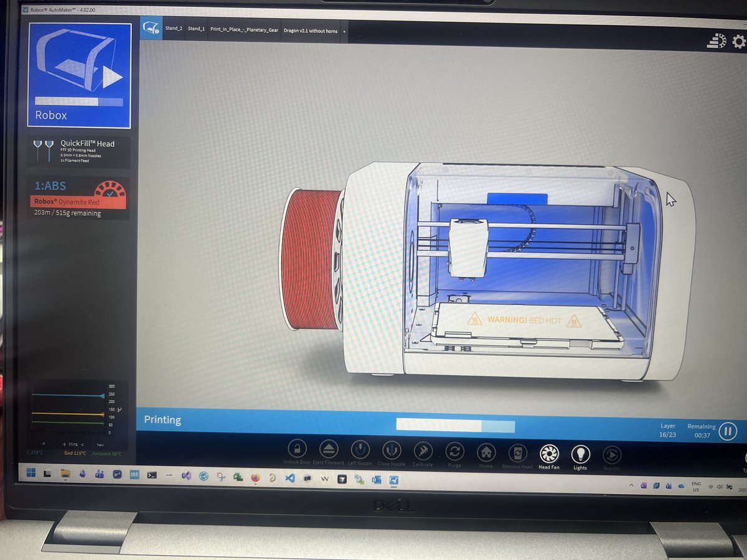Open the Dragon v2.1 without horns tab
The height and width of the screenshot is (560, 747).
click(311, 30)
